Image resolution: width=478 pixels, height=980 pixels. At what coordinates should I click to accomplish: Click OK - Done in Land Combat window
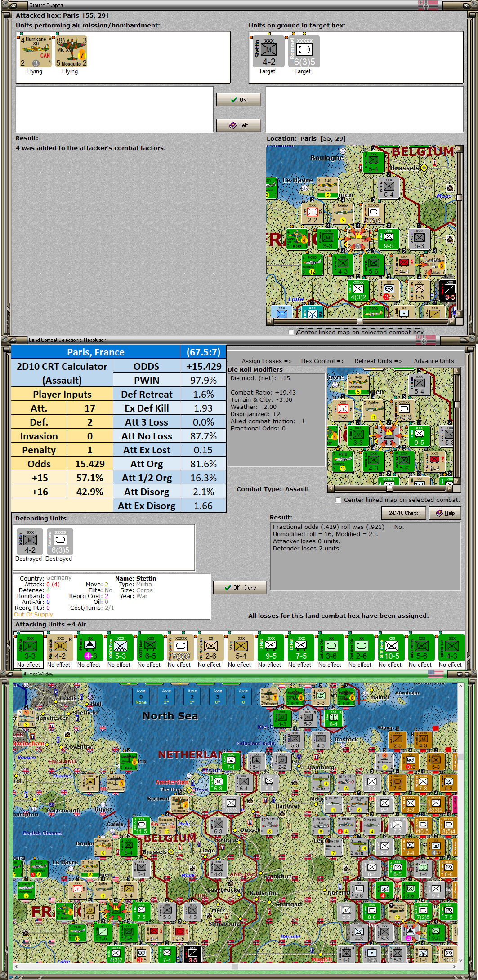(240, 587)
